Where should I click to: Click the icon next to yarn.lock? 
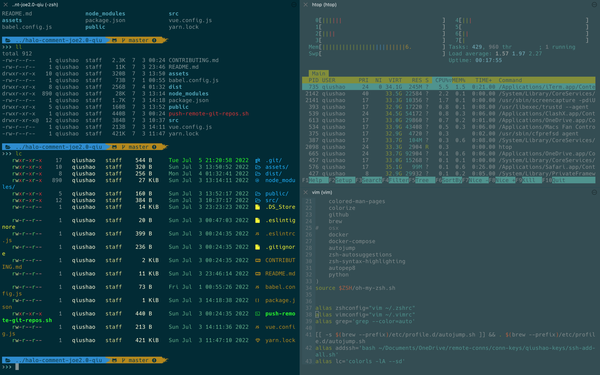[258, 340]
